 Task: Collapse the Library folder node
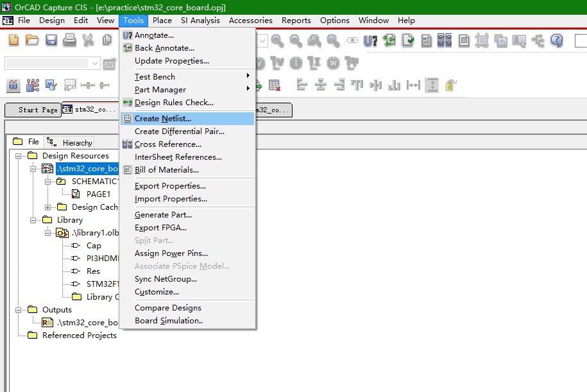[33, 220]
